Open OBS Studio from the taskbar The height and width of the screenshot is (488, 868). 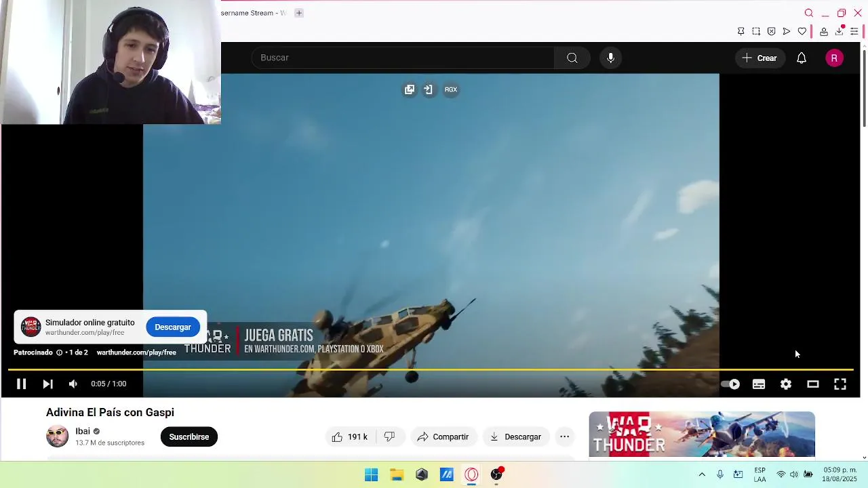[x=497, y=474]
